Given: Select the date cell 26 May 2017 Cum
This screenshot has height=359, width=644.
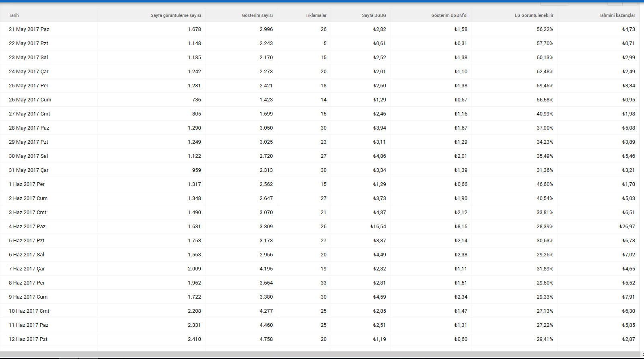Looking at the screenshot, I should (30, 100).
